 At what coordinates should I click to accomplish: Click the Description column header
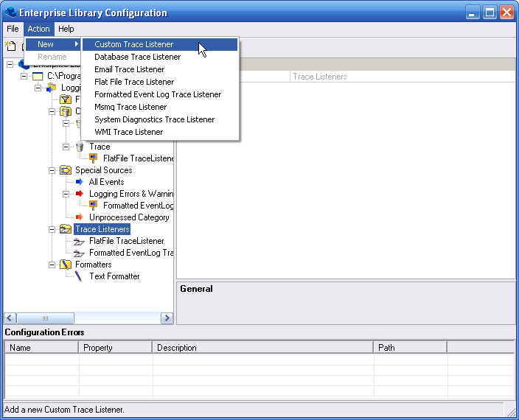262,348
